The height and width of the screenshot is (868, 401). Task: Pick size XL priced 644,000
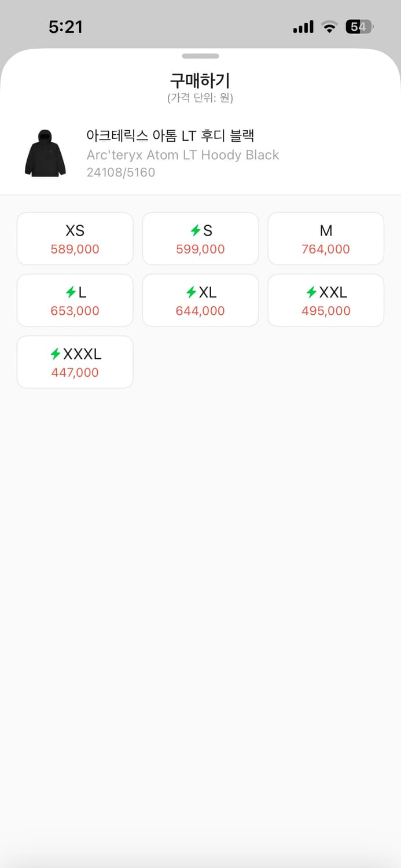pyautogui.click(x=200, y=300)
